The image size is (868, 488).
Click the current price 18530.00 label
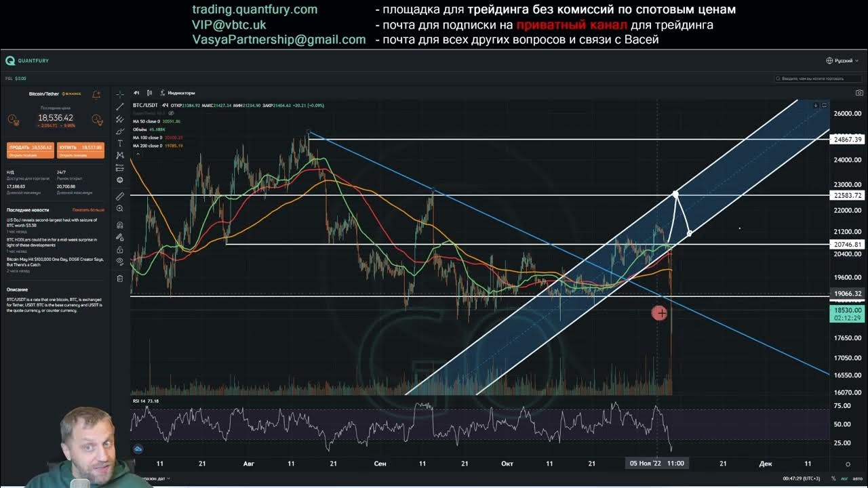(848, 314)
